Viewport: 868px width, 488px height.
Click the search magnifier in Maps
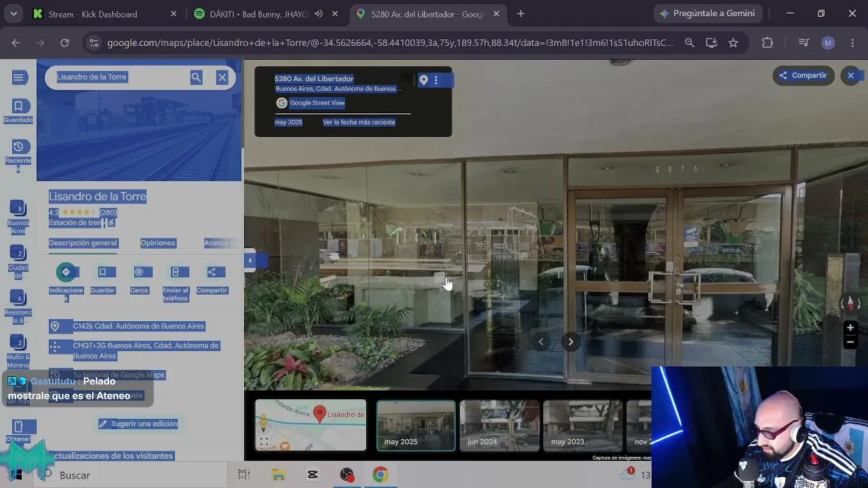[x=196, y=77]
